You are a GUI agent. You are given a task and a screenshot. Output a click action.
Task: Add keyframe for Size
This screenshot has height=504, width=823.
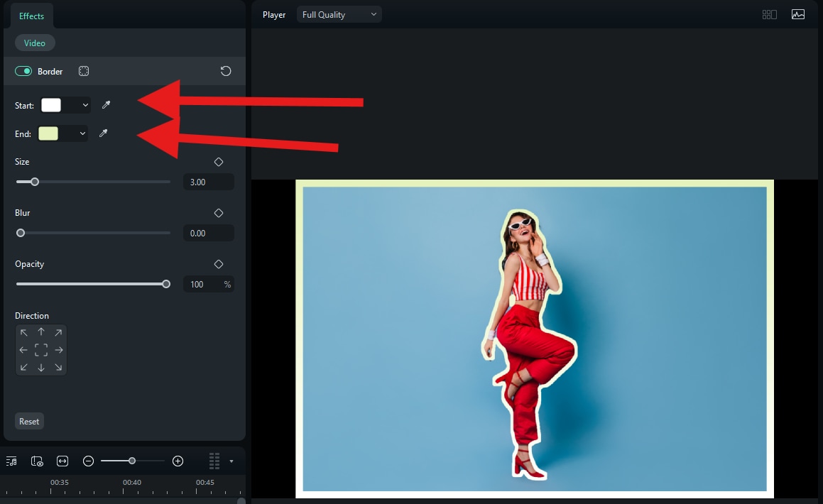tap(219, 162)
